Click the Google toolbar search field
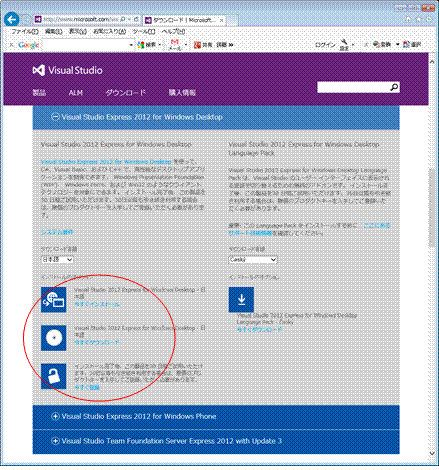 tap(85, 45)
